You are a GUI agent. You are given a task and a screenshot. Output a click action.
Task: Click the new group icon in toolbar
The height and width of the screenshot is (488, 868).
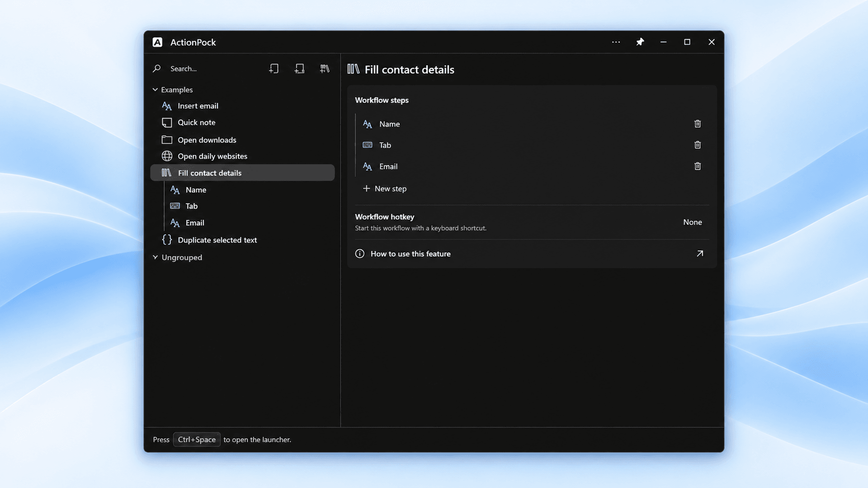299,69
